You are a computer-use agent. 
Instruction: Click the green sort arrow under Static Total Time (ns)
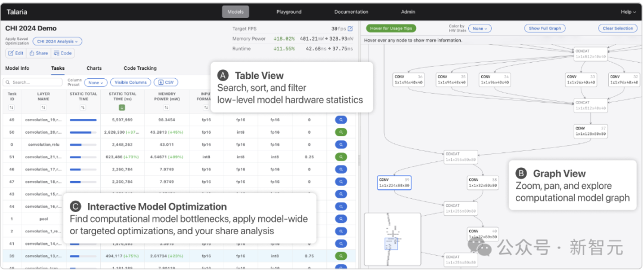(122, 108)
